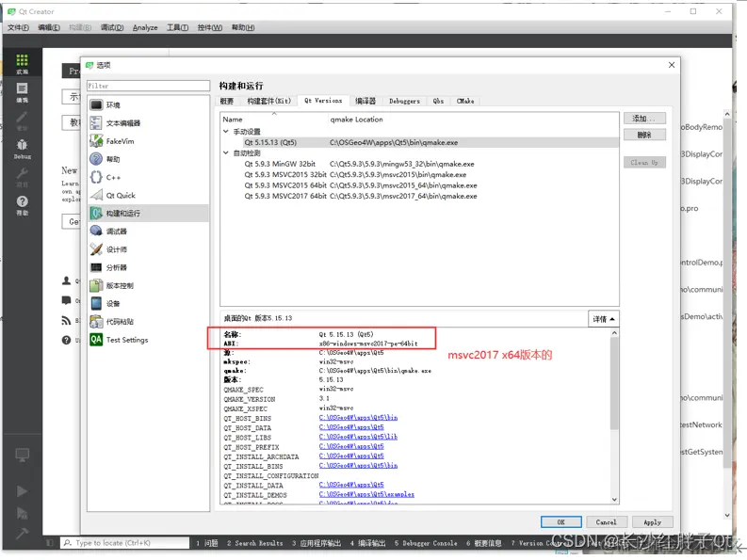Click the kit selector monitor icon
Image resolution: width=747 pixels, height=560 pixels.
22,455
